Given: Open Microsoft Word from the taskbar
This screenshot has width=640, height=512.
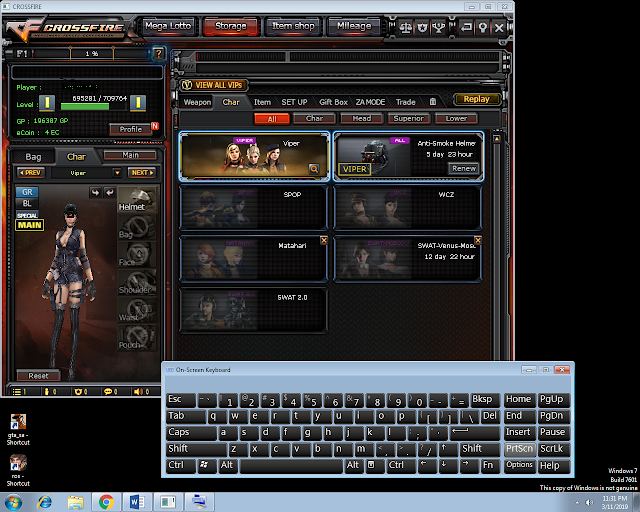Looking at the screenshot, I should coord(137,502).
